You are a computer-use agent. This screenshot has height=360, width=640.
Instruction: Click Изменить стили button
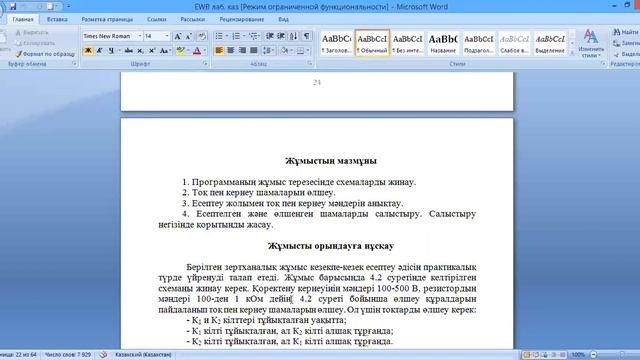click(x=591, y=43)
